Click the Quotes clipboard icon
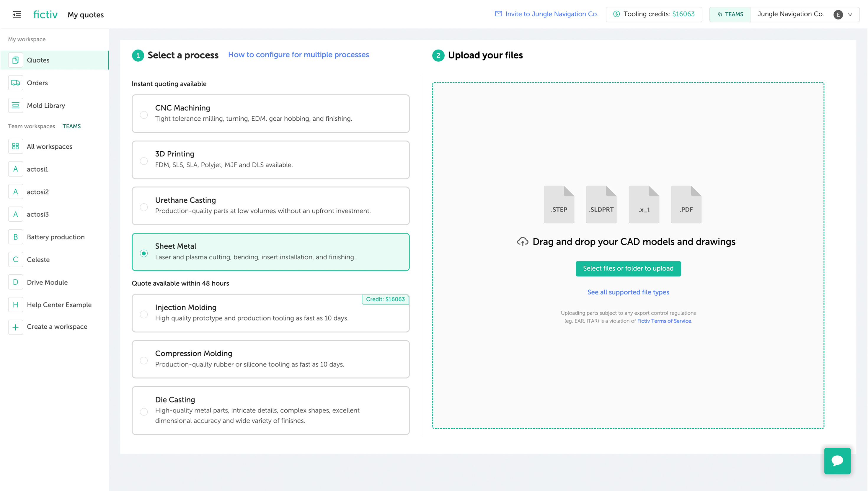Viewport: 868px width, 491px height. [16, 60]
